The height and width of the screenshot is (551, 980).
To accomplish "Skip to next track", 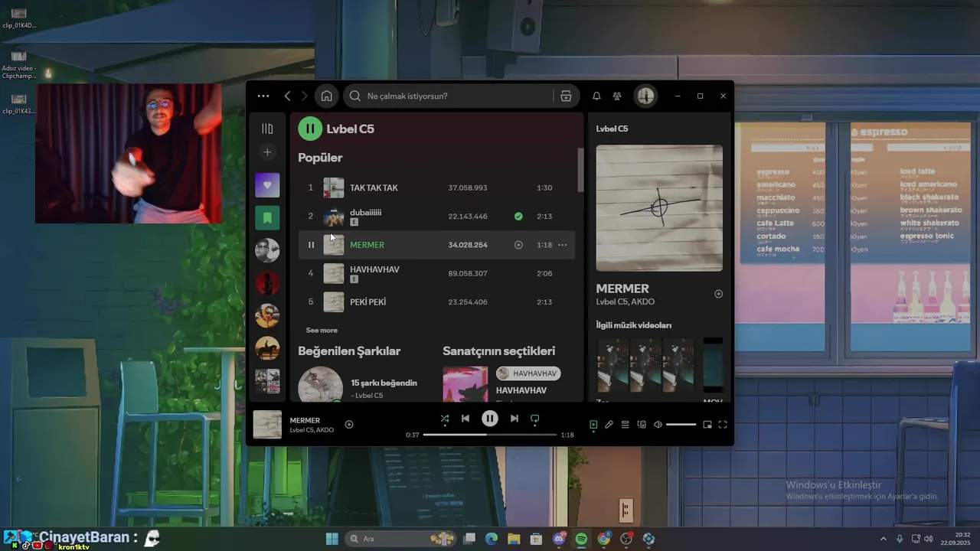I will coord(514,419).
